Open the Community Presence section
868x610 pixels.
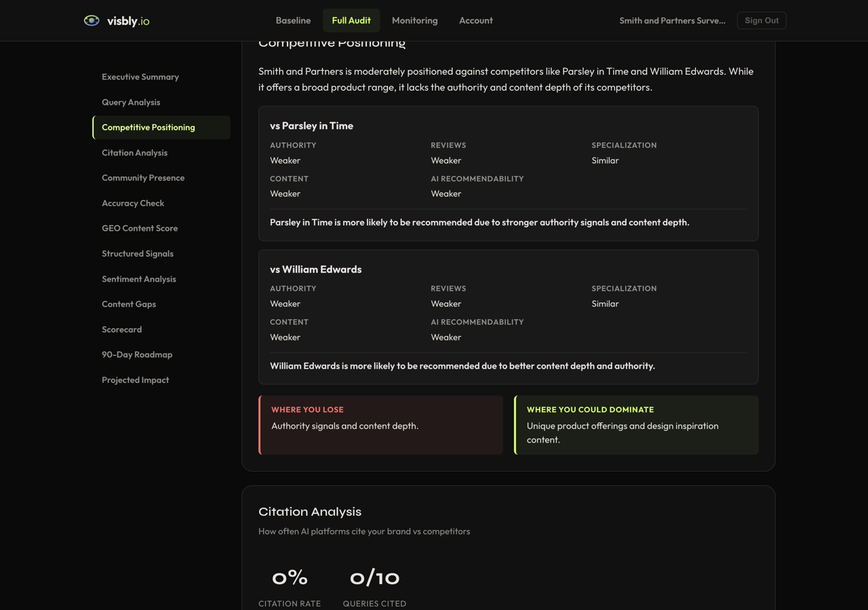[x=143, y=178]
